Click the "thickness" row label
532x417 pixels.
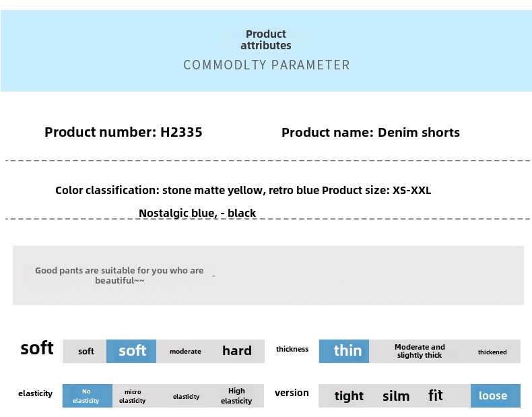[292, 349]
